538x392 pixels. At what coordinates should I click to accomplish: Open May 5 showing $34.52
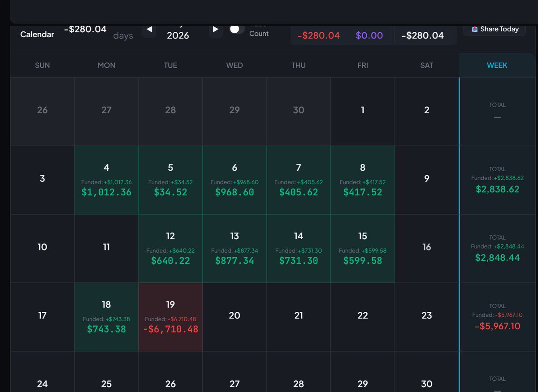tap(170, 180)
